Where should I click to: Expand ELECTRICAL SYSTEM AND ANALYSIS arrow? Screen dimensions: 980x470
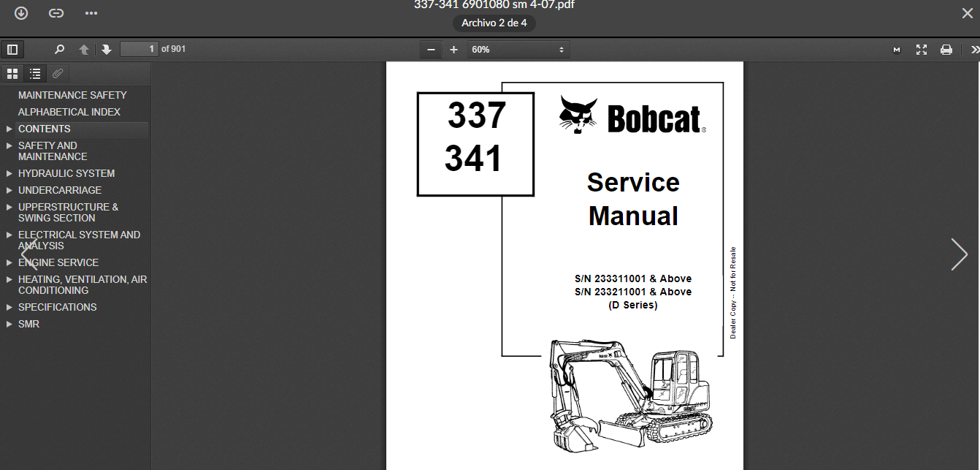click(9, 235)
